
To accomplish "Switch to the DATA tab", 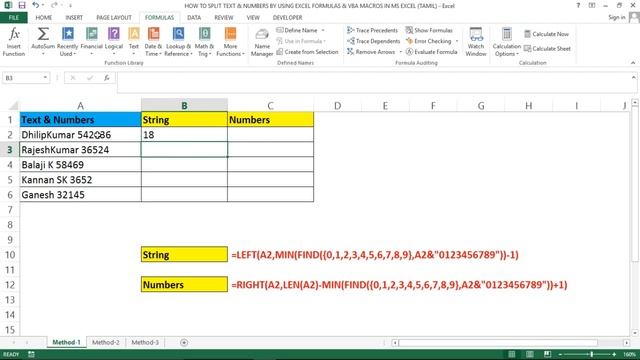I will coord(194,18).
